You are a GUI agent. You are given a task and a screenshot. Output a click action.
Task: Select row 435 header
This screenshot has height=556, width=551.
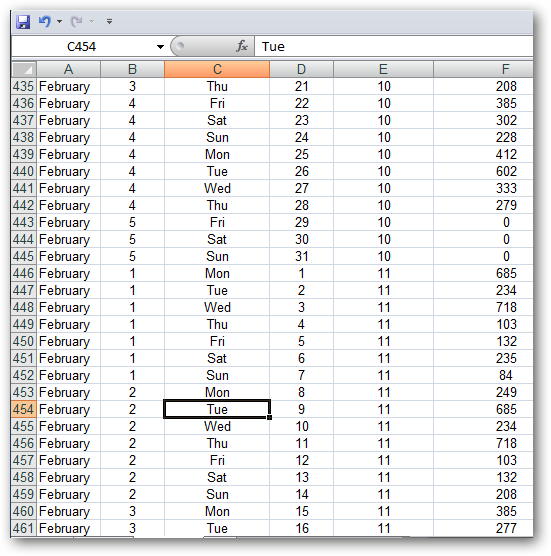click(x=24, y=87)
